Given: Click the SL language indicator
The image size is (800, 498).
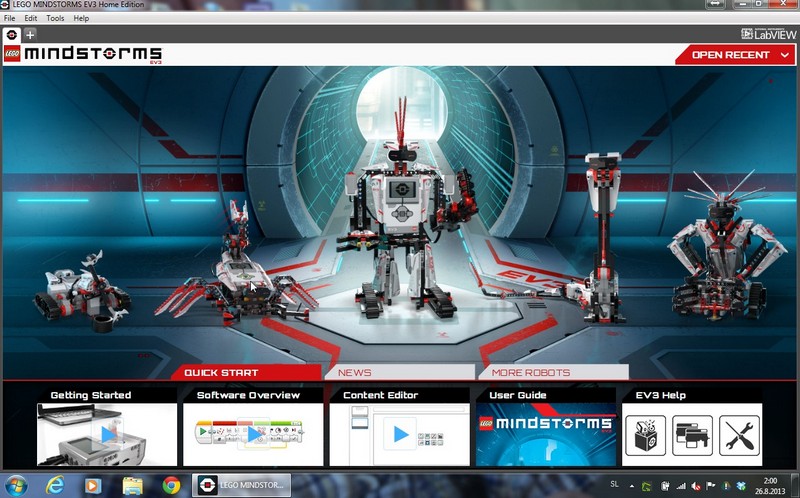Looking at the screenshot, I should click(614, 484).
